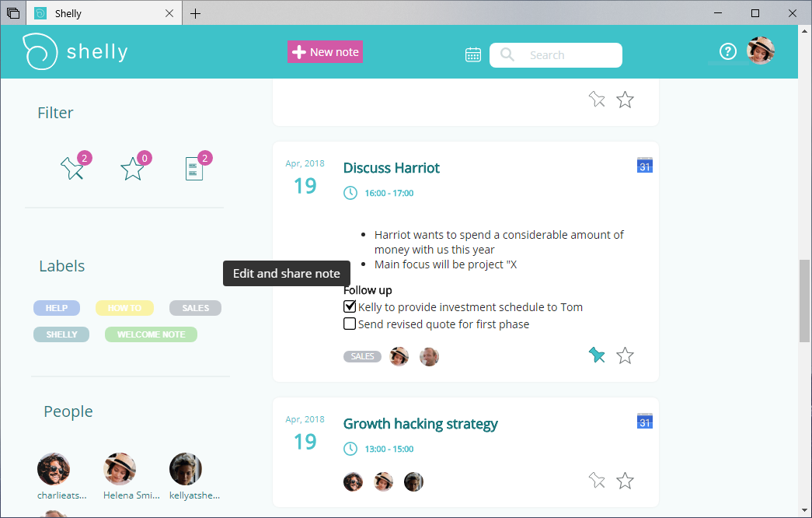This screenshot has width=812, height=518.
Task: Select the HELP label
Action: 57,308
